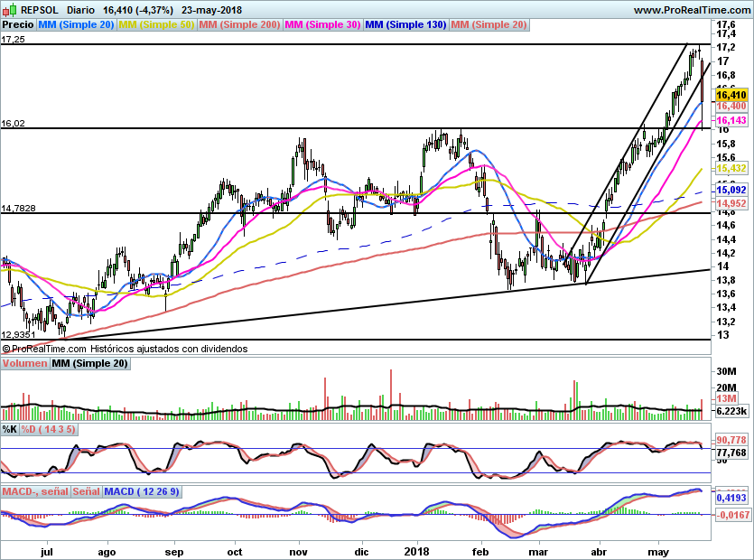Click the %K stochastic label
754x560 pixels.
click(x=10, y=429)
